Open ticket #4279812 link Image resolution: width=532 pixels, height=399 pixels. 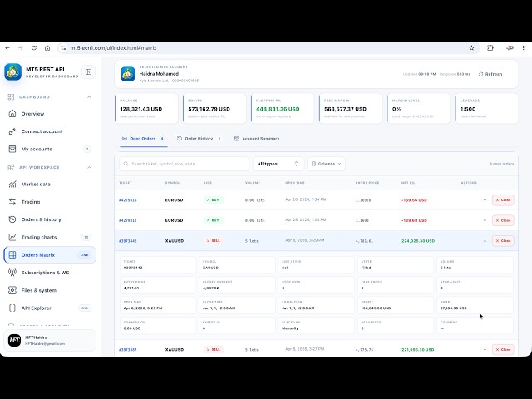pyautogui.click(x=127, y=220)
